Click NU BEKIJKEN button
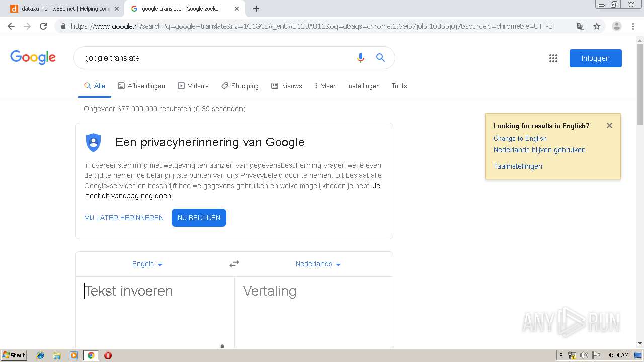Screen dimensions: 644x362 (199, 218)
